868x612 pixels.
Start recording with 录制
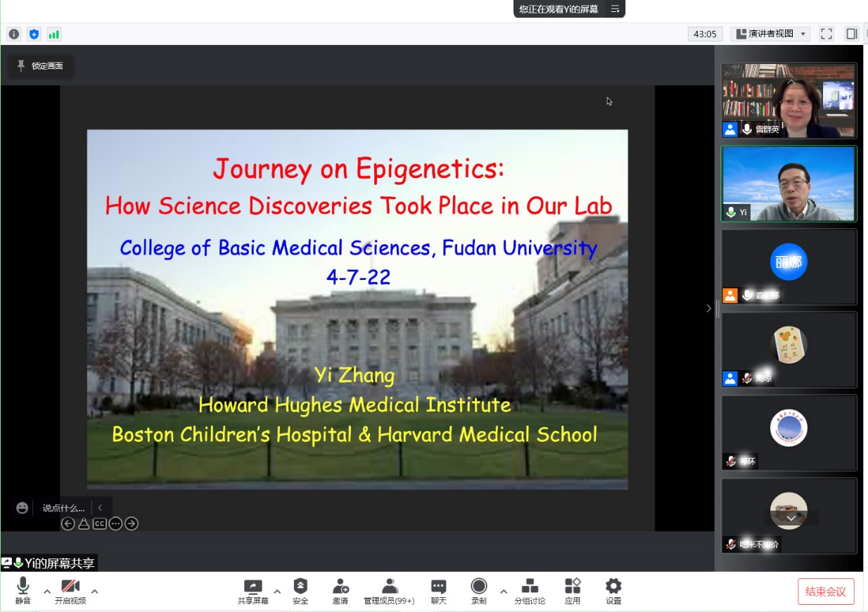[x=479, y=591]
